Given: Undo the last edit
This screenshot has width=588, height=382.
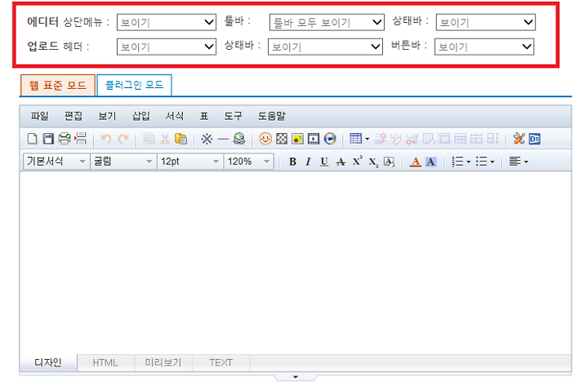Looking at the screenshot, I should (x=105, y=139).
